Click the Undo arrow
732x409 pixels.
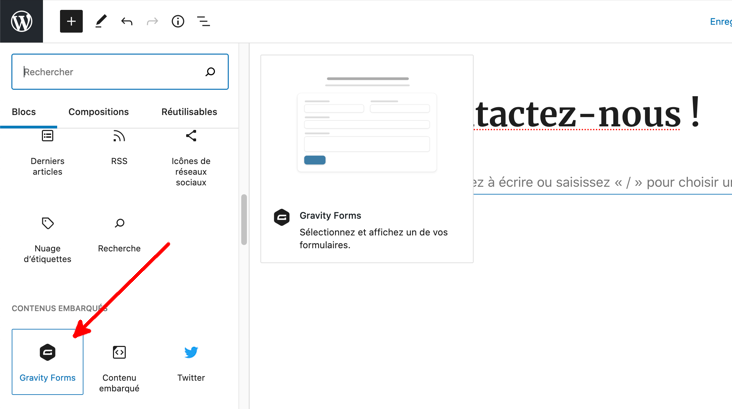(x=126, y=21)
